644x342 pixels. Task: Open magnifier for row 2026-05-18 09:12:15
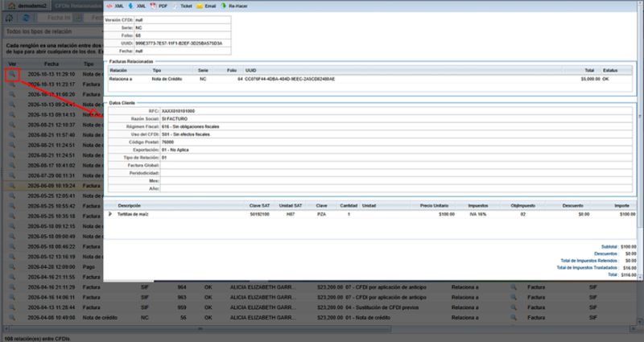(12, 226)
